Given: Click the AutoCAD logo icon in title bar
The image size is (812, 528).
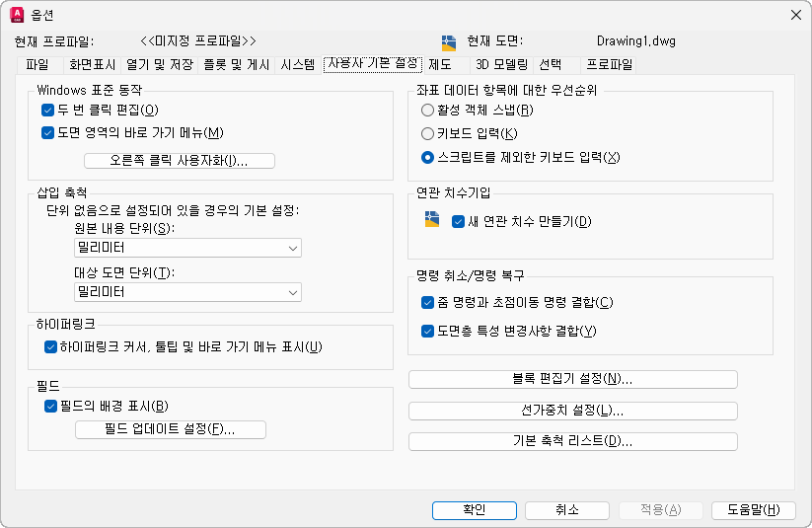Looking at the screenshot, I should point(16,14).
